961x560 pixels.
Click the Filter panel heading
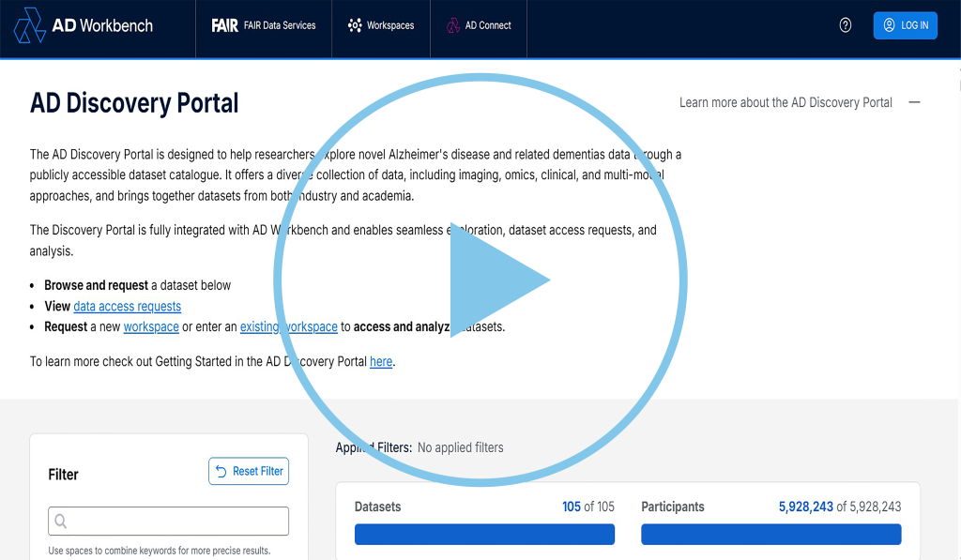tap(63, 475)
